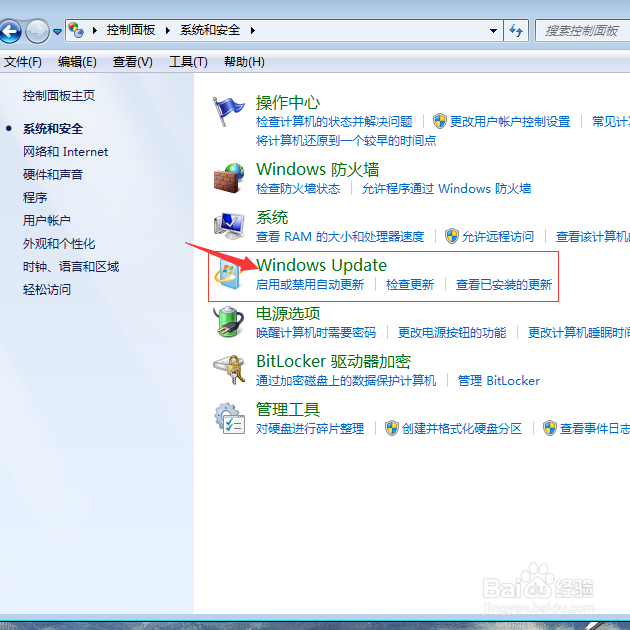
Task: Click the Back navigation arrow button
Action: [x=10, y=31]
